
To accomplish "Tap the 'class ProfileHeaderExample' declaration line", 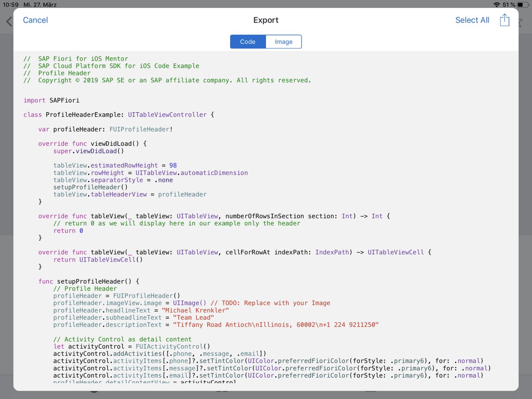I will (x=119, y=114).
